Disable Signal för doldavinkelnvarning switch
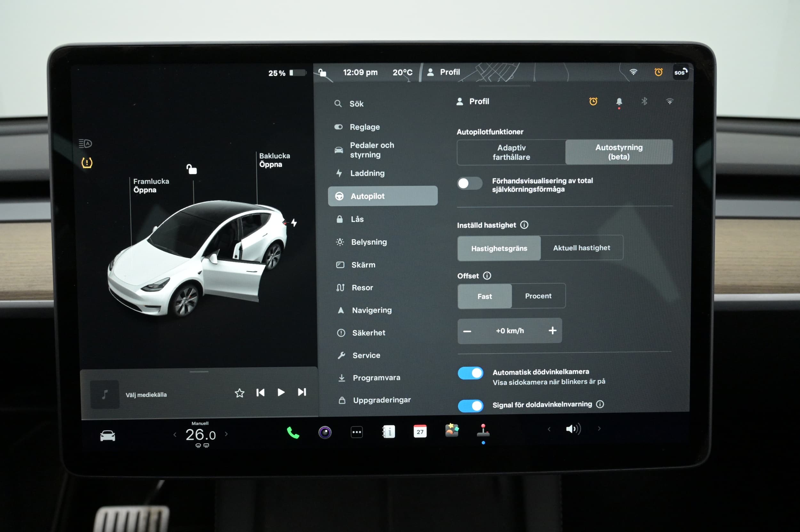 point(470,406)
